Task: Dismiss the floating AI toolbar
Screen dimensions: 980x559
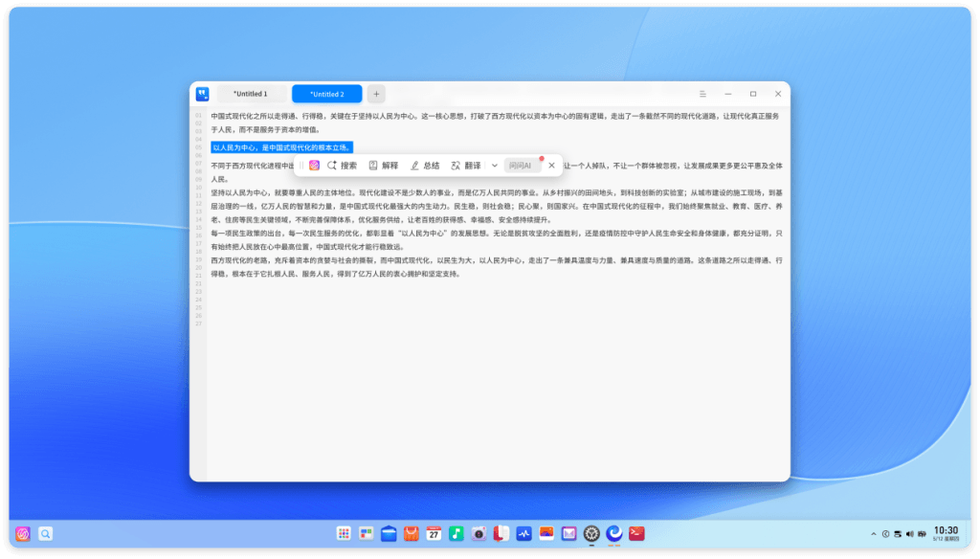Action: click(551, 166)
